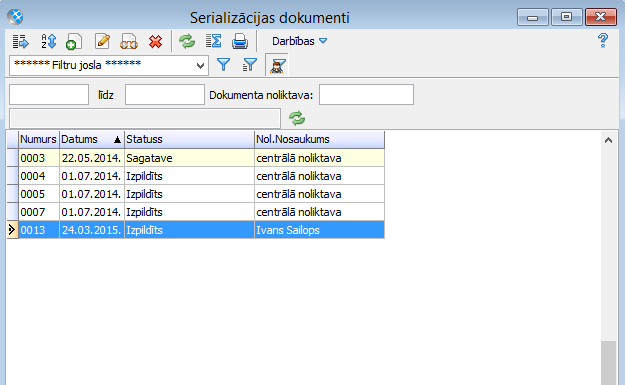The width and height of the screenshot is (625, 385).
Task: Sort by the Statuss column header
Action: click(x=189, y=139)
